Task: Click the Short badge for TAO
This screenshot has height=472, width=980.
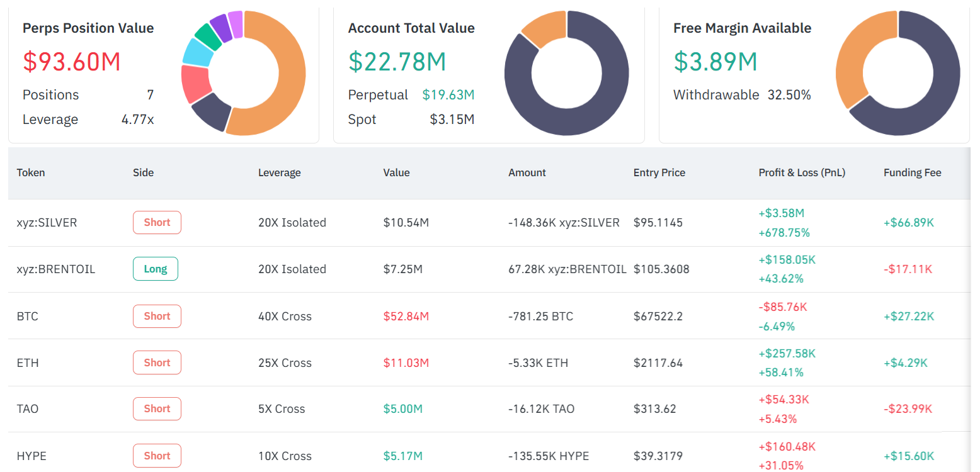Action: 157,408
